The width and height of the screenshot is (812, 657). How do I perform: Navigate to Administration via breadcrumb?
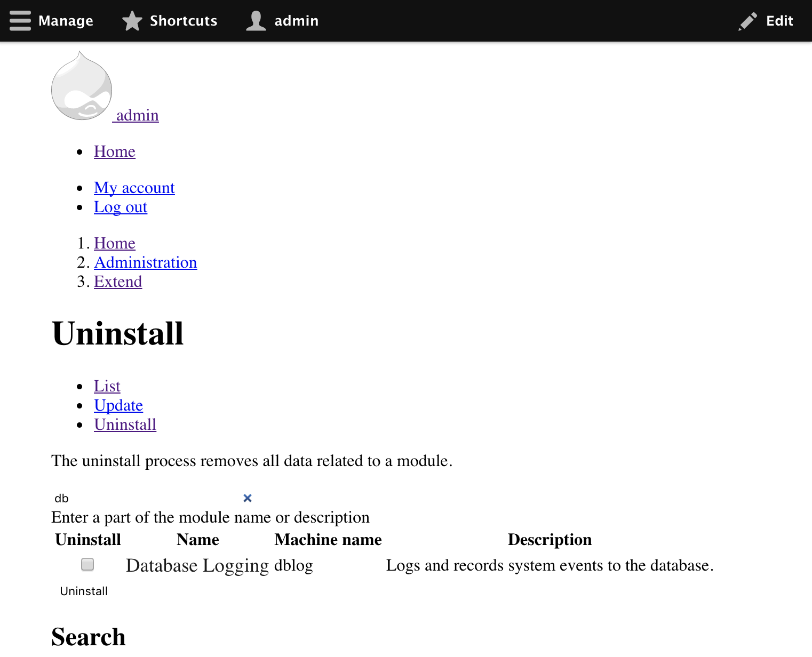[x=146, y=262]
